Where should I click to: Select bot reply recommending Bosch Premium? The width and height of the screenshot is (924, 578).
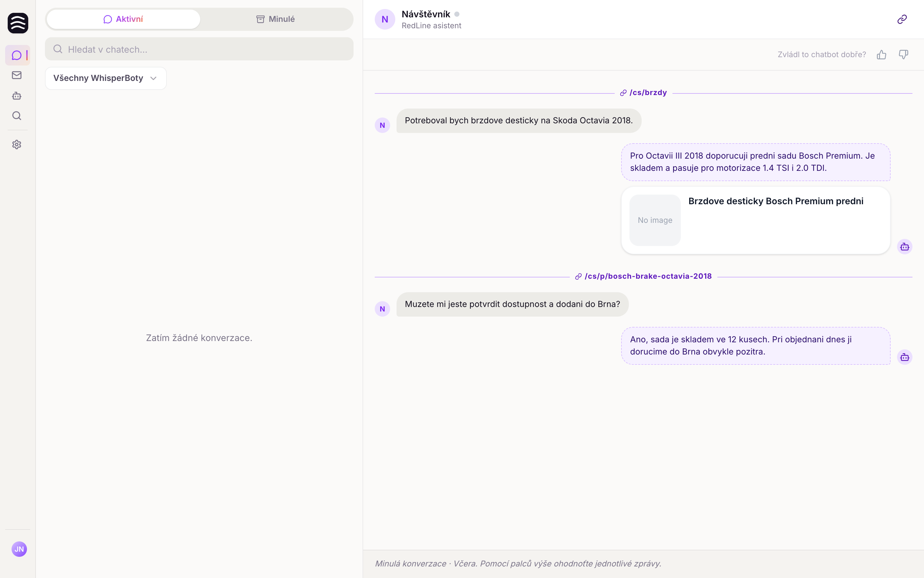point(756,162)
